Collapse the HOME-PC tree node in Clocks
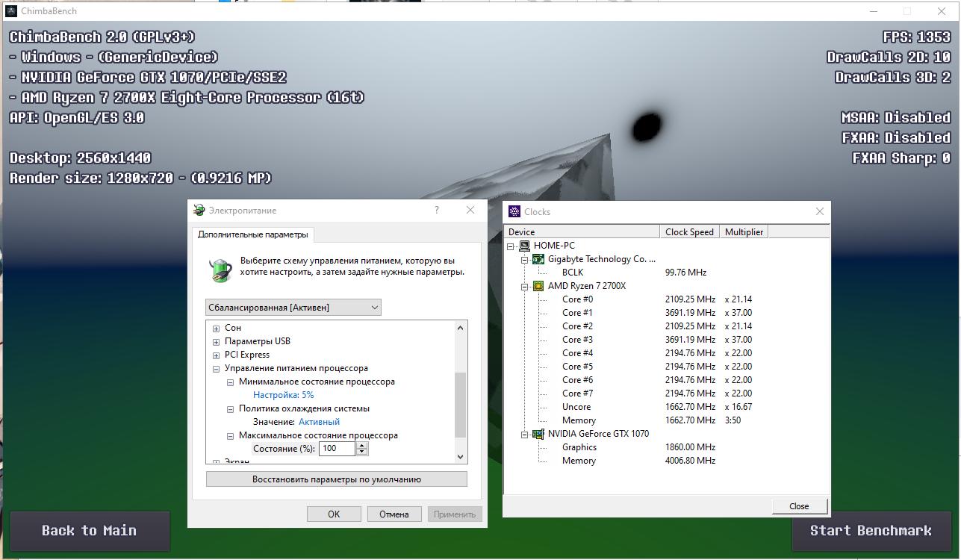This screenshot has height=560, width=961. point(511,246)
